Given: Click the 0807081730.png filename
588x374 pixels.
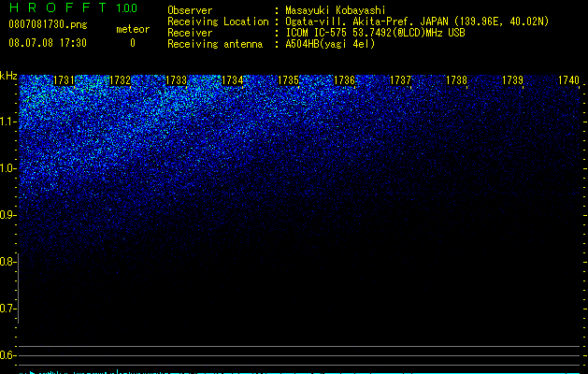Looking at the screenshot, I should click(48, 24).
